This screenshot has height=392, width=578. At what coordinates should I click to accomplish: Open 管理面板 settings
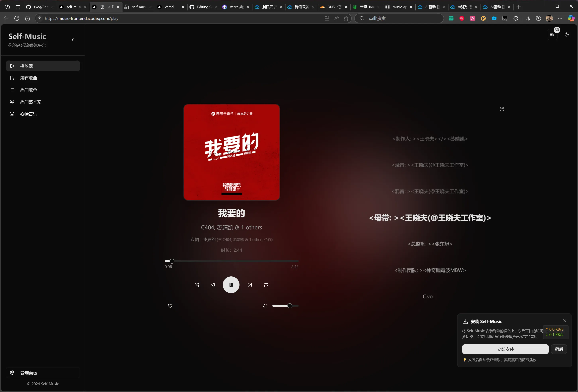(43, 373)
